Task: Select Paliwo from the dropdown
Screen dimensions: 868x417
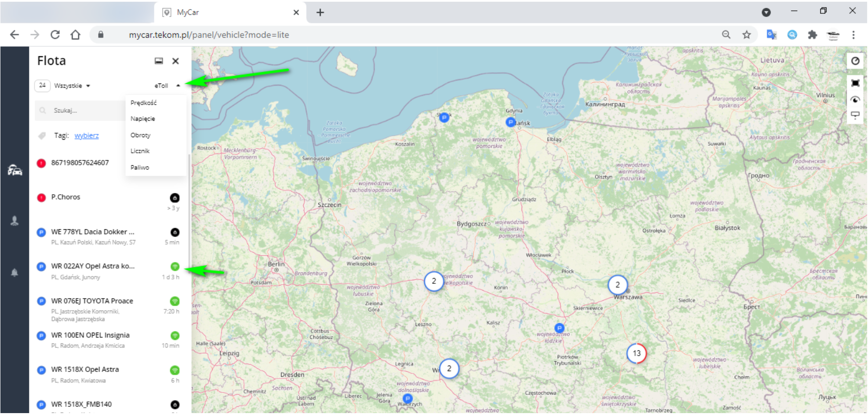Action: (x=140, y=167)
